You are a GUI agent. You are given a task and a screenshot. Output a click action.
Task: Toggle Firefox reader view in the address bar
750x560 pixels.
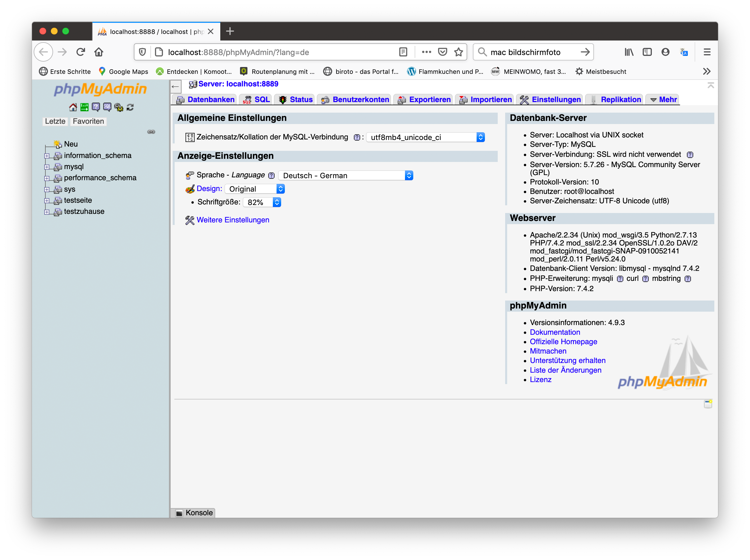click(403, 52)
